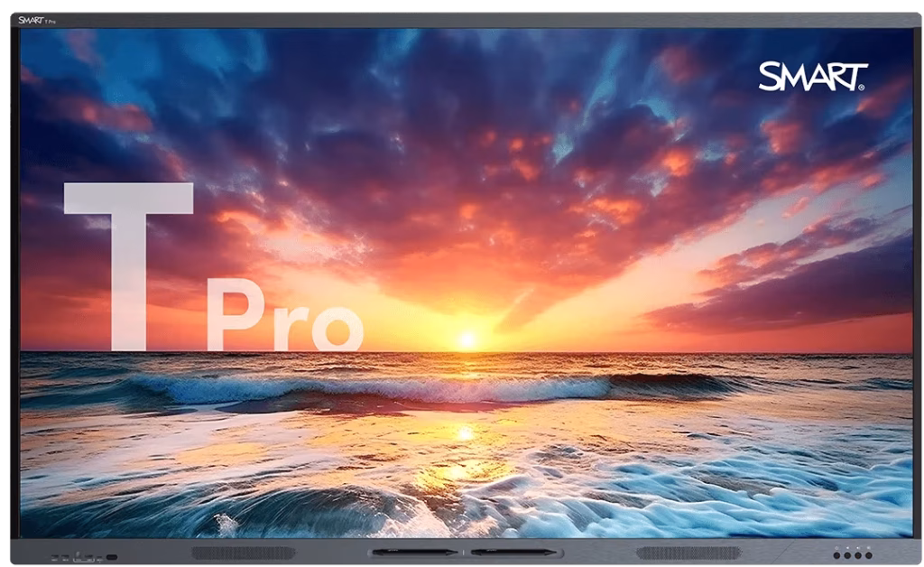This screenshot has height=567, width=924.
Task: Click the small SMART T Pro bezel label
Action: coord(36,21)
